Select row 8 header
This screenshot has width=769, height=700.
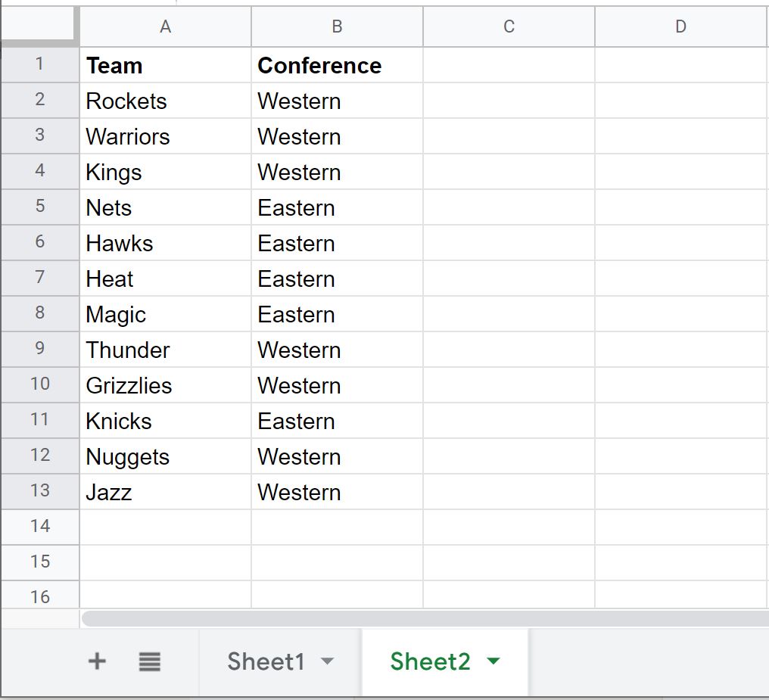[x=39, y=314]
